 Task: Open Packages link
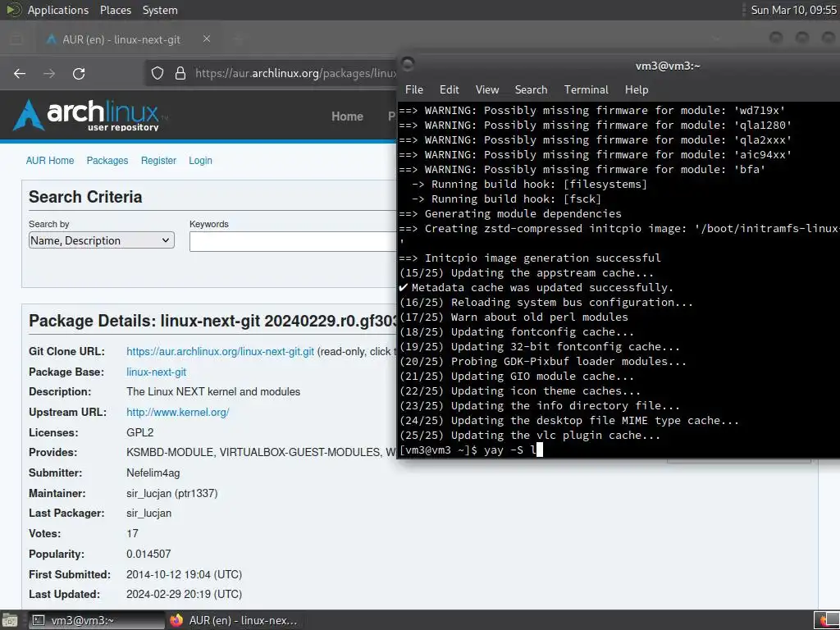[107, 160]
